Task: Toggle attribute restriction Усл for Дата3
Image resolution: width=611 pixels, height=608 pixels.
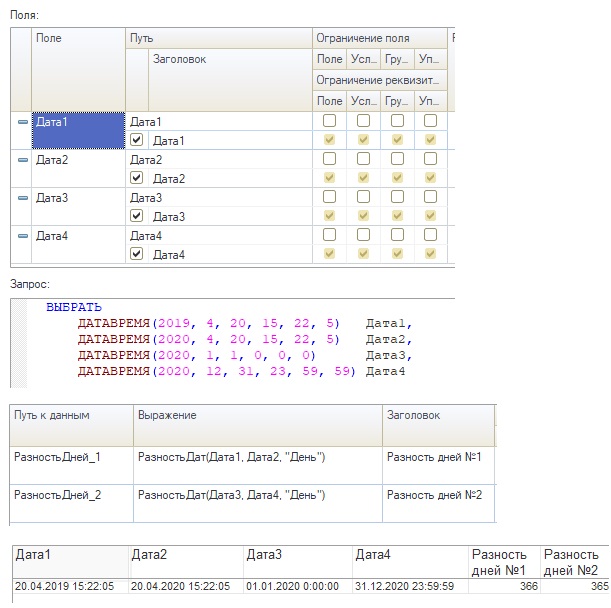Action: [x=364, y=216]
